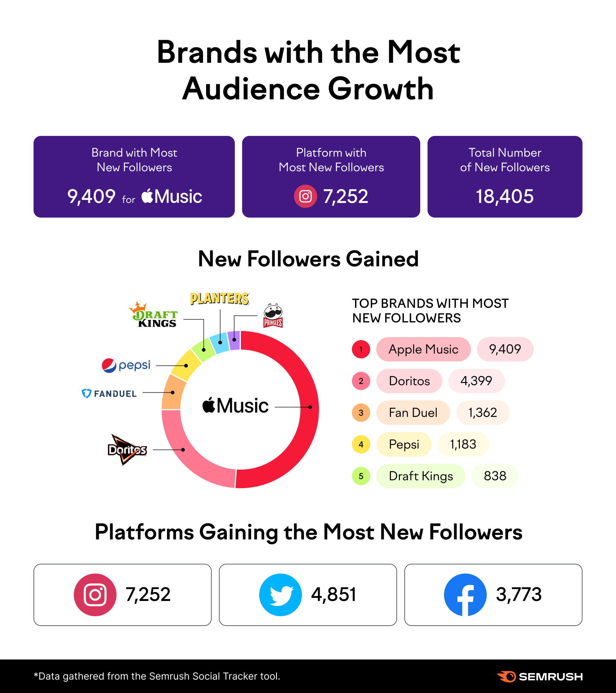Select the Doritos pill in ranking list
Viewport: 616px width, 693px height.
pyautogui.click(x=409, y=381)
